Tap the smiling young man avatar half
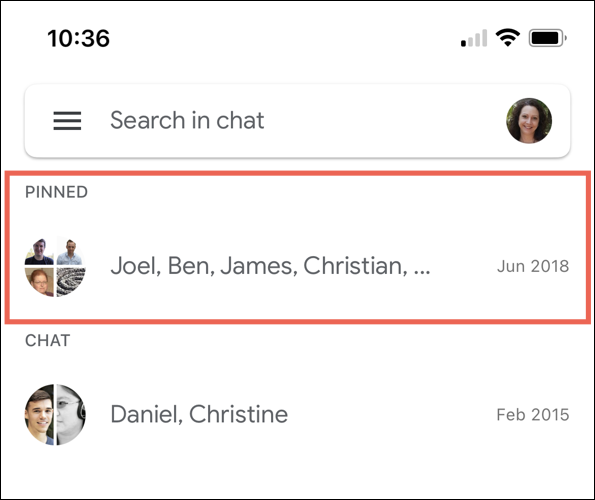 [39, 414]
